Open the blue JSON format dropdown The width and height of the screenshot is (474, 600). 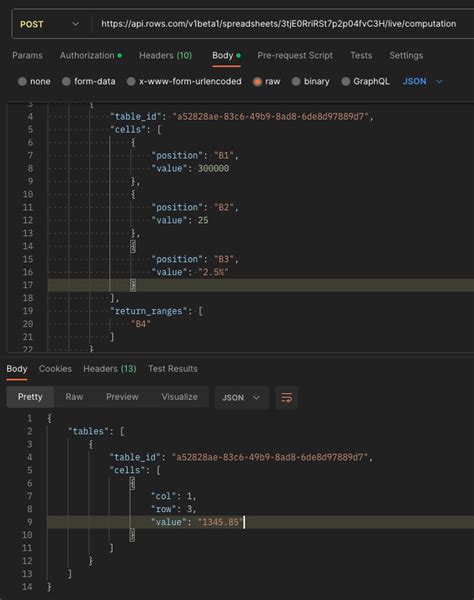422,82
